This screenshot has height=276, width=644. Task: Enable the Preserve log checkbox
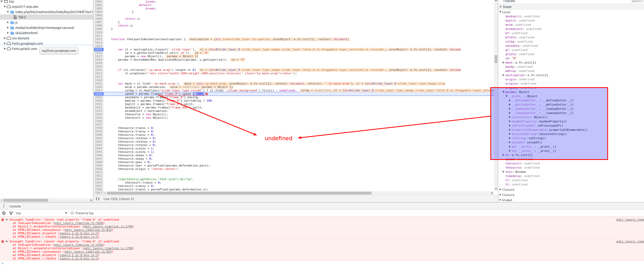click(72, 213)
